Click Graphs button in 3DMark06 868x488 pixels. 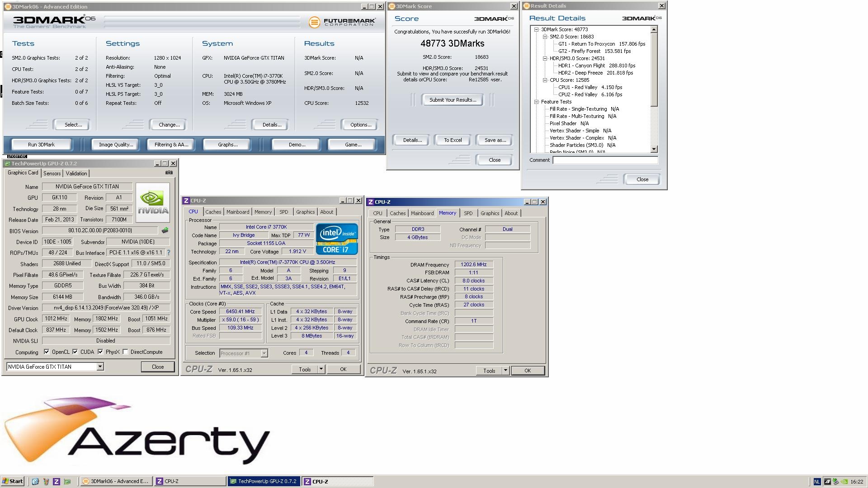pos(227,145)
